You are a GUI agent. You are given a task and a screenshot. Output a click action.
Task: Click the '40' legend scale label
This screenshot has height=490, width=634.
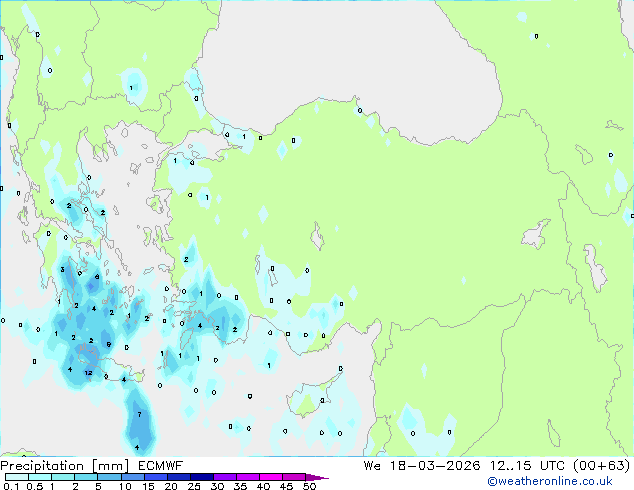pos(263,486)
